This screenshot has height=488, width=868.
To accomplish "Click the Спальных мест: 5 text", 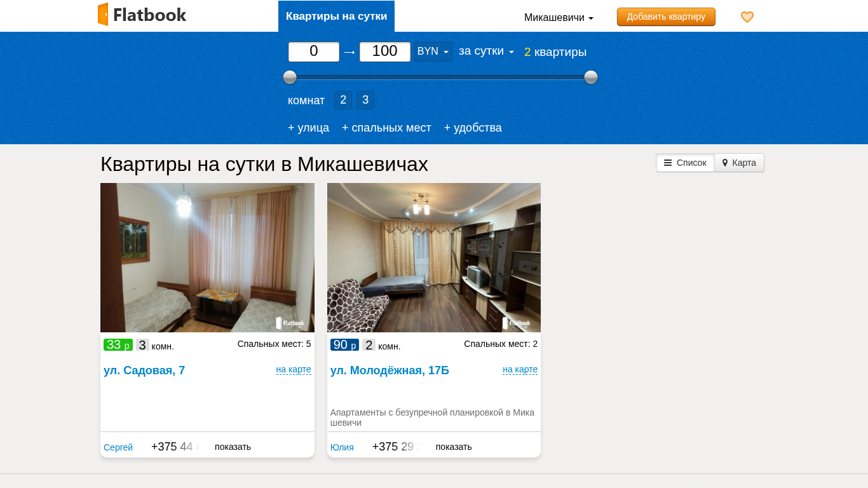I will (x=275, y=344).
